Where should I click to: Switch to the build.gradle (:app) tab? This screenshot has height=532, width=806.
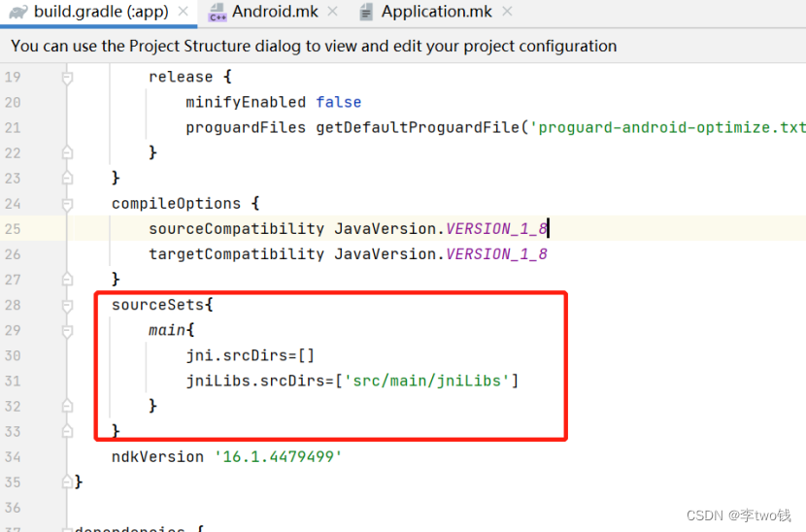click(101, 12)
